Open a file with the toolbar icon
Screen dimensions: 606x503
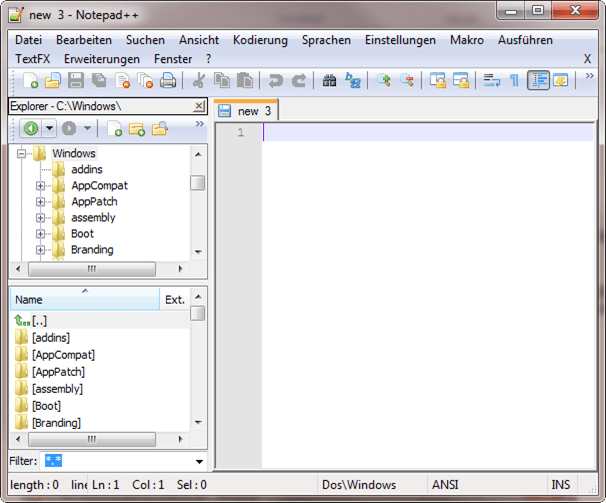point(53,80)
